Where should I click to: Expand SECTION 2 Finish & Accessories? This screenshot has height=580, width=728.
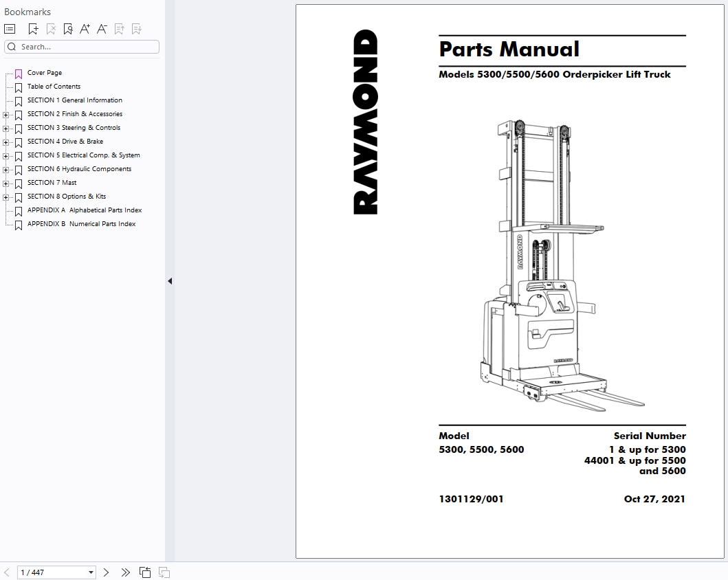tap(7, 114)
